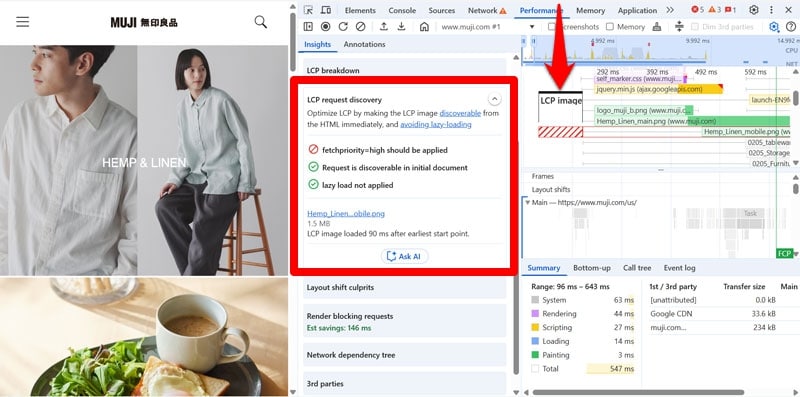Toggle the Dim 3rd parties checkbox
This screenshot has width=800, height=397.
coord(694,27)
